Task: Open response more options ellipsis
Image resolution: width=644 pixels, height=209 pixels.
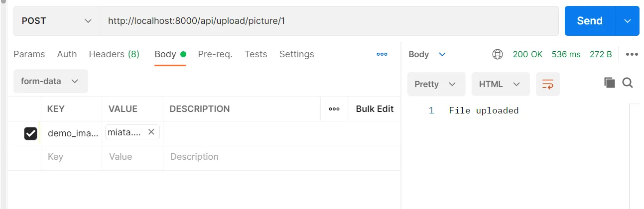Action: (x=632, y=54)
